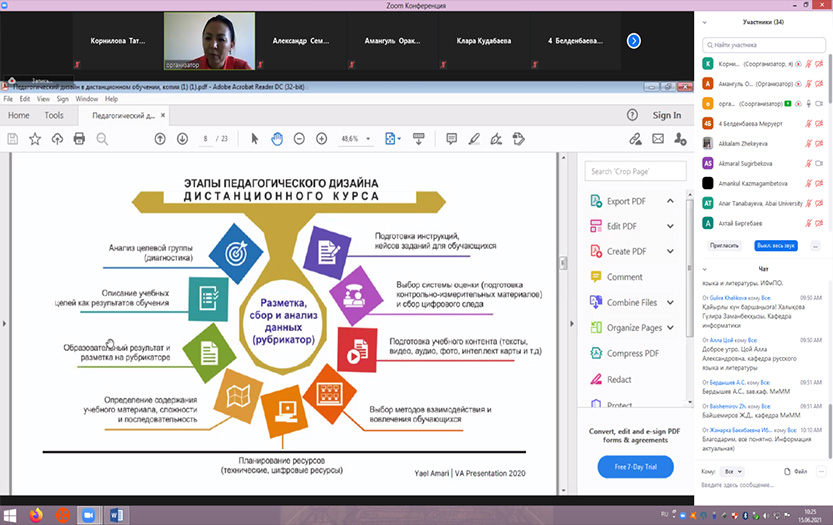Expand the Edit PDF options chevron

click(x=671, y=226)
